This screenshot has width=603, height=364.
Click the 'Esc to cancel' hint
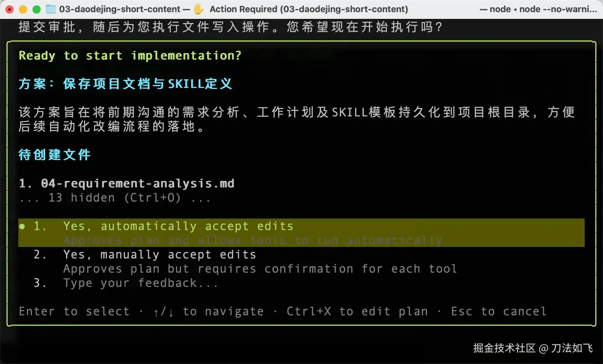(x=498, y=312)
